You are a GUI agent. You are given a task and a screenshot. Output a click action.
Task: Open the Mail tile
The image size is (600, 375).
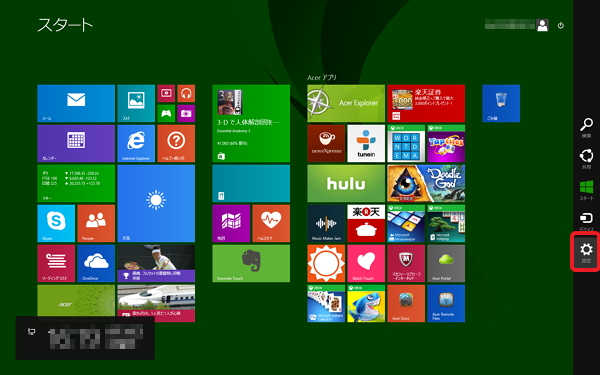pyautogui.click(x=76, y=103)
